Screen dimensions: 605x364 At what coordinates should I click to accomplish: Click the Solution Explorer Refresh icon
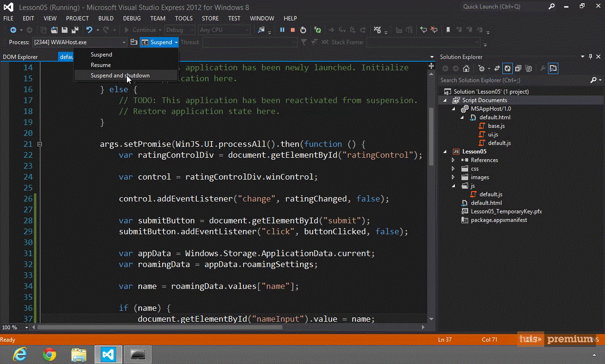(x=508, y=68)
